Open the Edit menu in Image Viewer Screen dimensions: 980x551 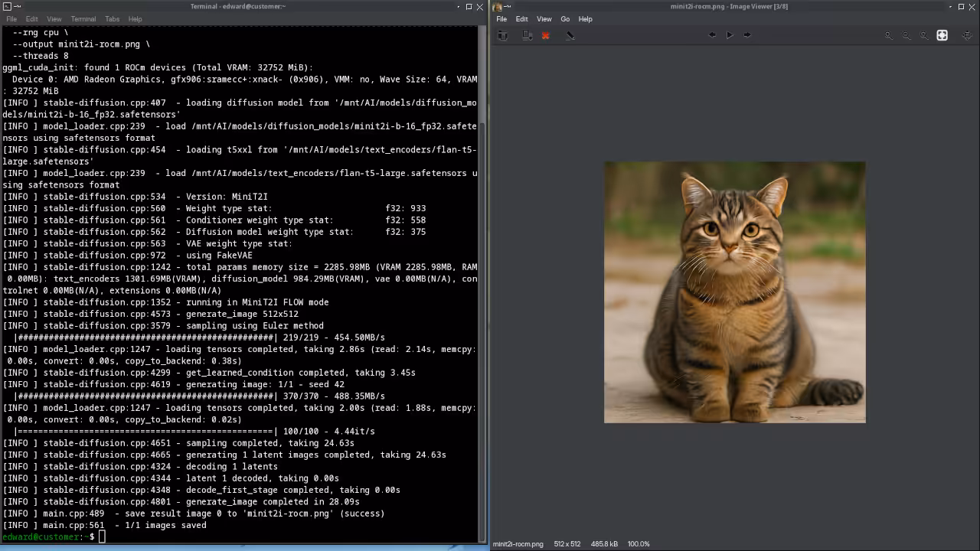pyautogui.click(x=521, y=19)
